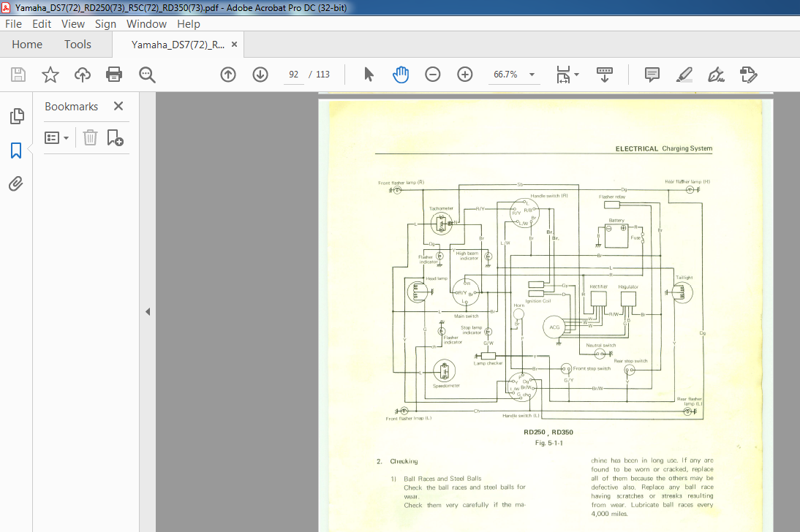Click the fit width page tool
This screenshot has height=532, width=800.
click(x=563, y=75)
